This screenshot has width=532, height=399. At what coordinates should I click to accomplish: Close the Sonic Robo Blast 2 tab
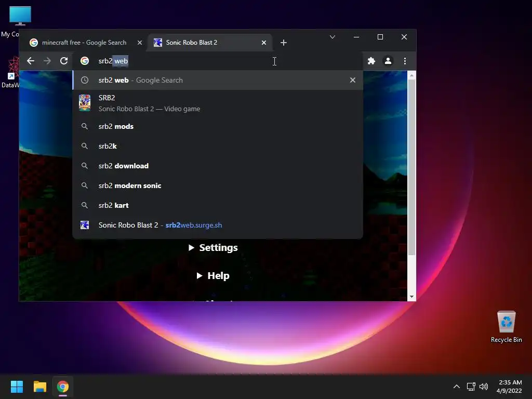[x=263, y=43]
